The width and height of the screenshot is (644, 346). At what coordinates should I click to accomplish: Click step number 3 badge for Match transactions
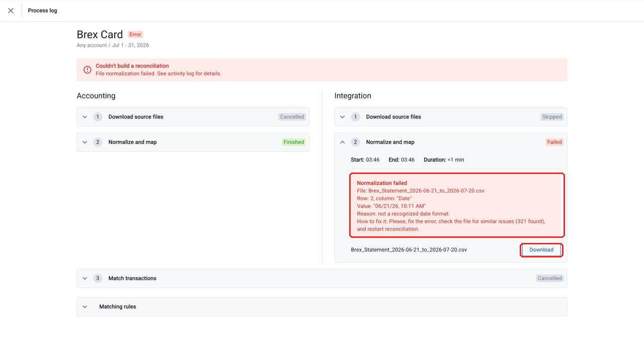click(x=98, y=278)
